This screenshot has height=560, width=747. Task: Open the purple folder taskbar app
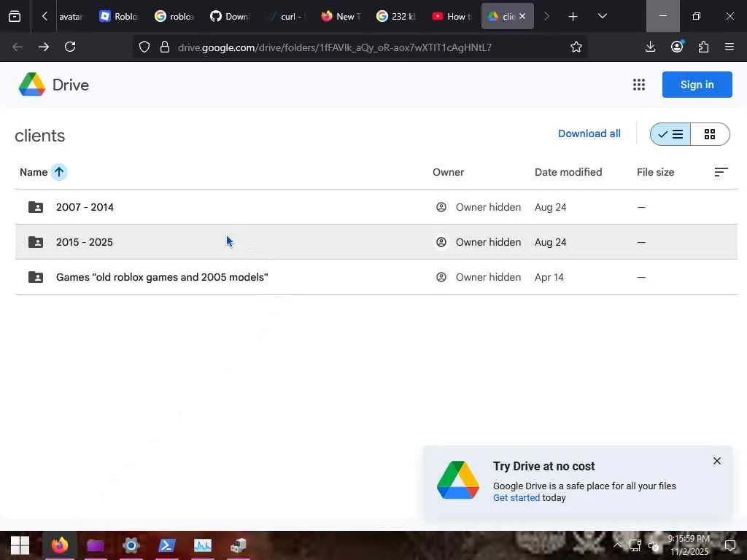96,545
